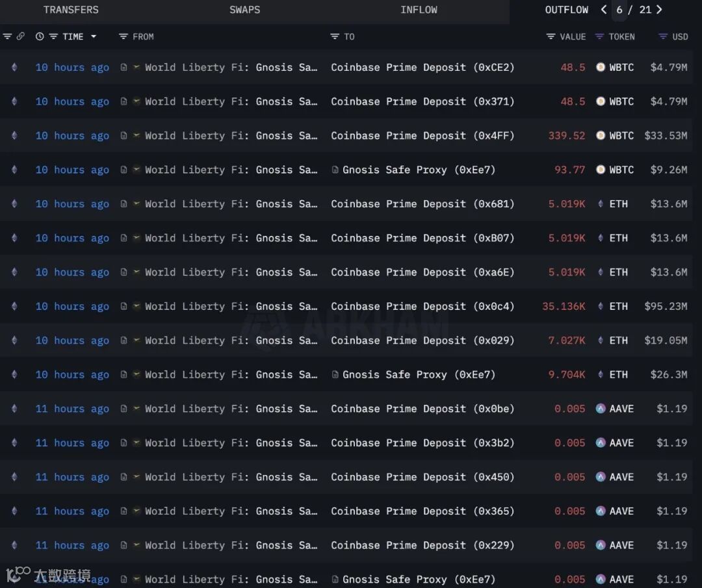Click the 35.136K value cell
The image size is (702, 588).
point(564,307)
